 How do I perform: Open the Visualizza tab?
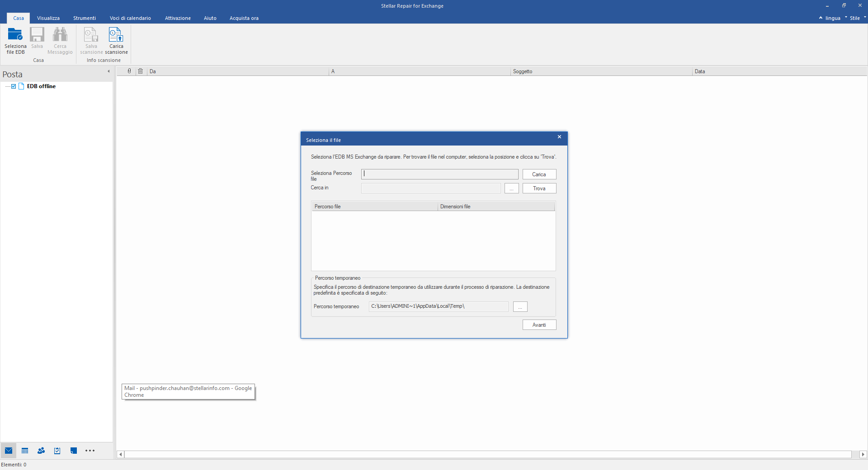click(x=48, y=18)
